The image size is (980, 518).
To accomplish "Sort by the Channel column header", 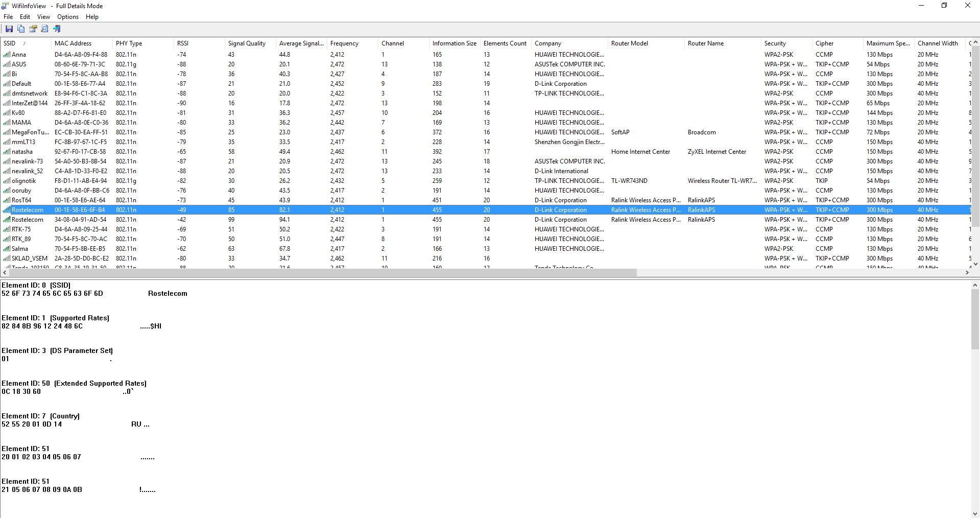I will tap(403, 43).
